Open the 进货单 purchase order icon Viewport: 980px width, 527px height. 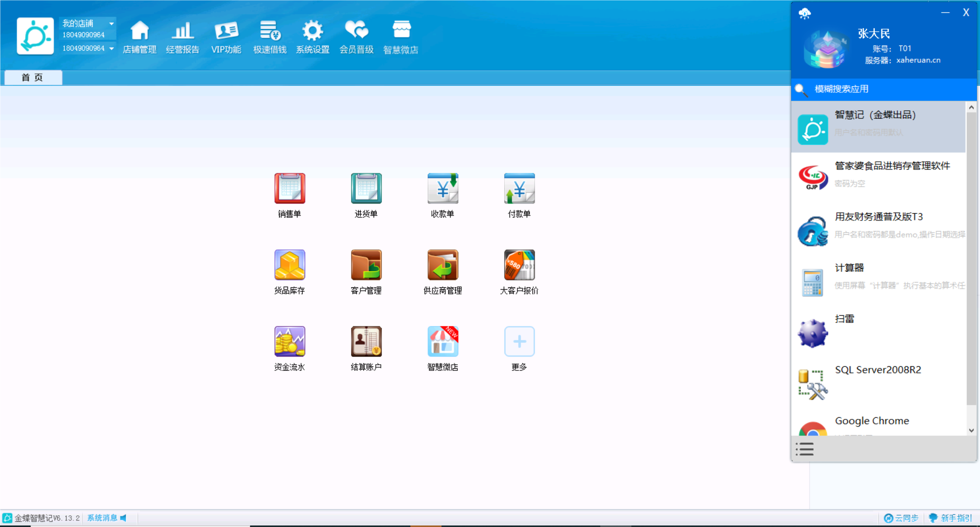pyautogui.click(x=366, y=189)
